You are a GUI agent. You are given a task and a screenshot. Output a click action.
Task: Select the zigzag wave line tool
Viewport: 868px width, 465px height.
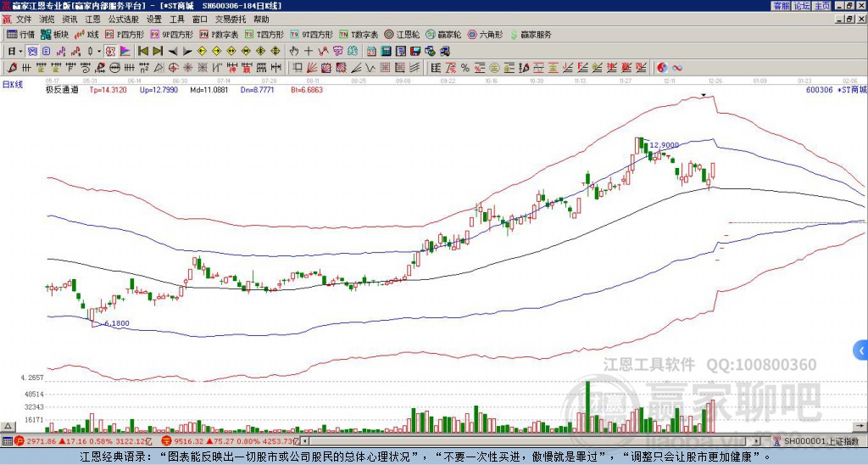(370, 68)
